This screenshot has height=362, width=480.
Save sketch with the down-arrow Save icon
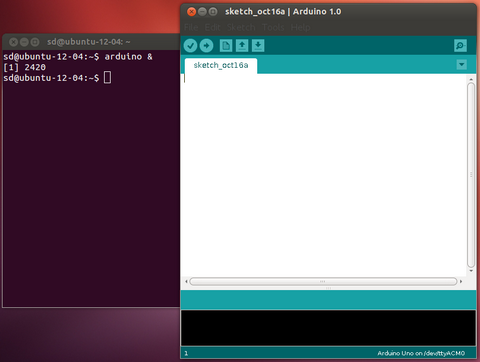[x=258, y=46]
